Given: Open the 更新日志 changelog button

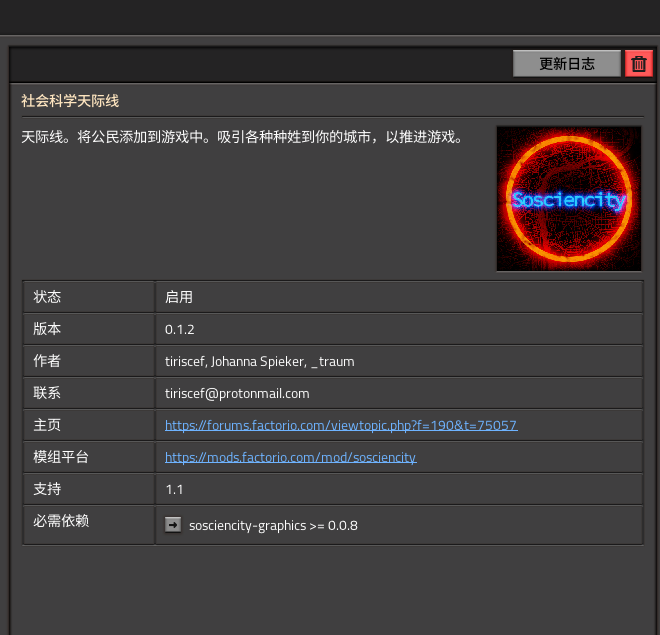Looking at the screenshot, I should pyautogui.click(x=567, y=63).
